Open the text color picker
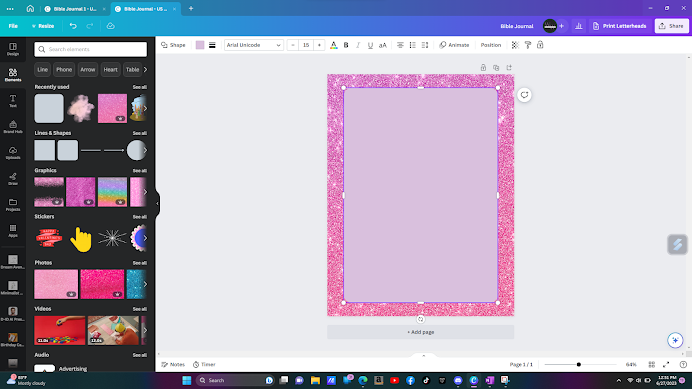 (x=334, y=45)
